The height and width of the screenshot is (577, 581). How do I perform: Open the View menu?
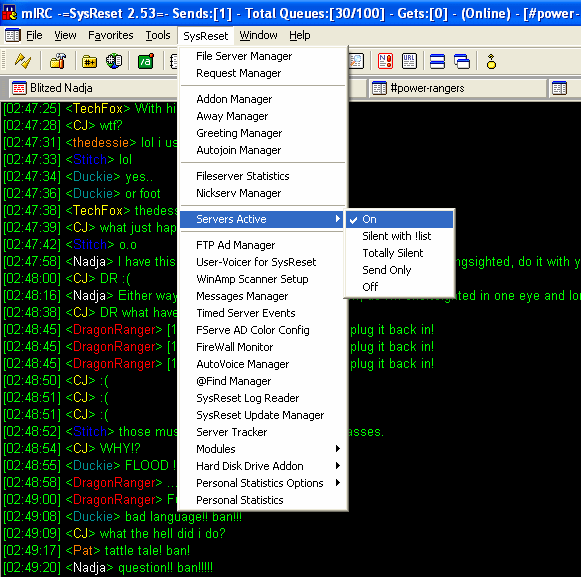click(65, 36)
